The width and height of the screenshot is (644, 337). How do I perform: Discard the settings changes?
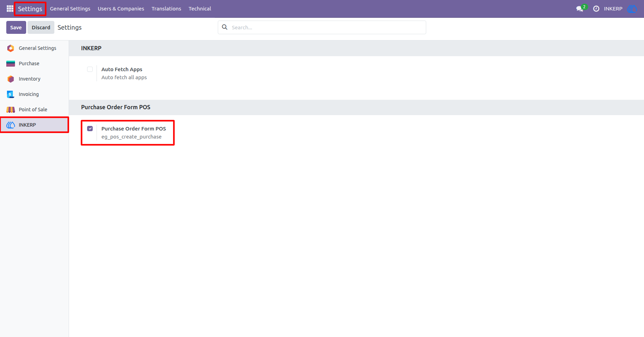coord(41,27)
